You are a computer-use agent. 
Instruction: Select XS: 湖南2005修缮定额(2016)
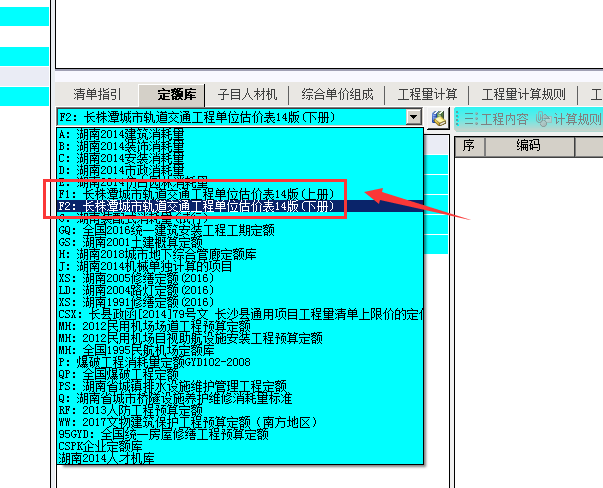tap(240, 278)
